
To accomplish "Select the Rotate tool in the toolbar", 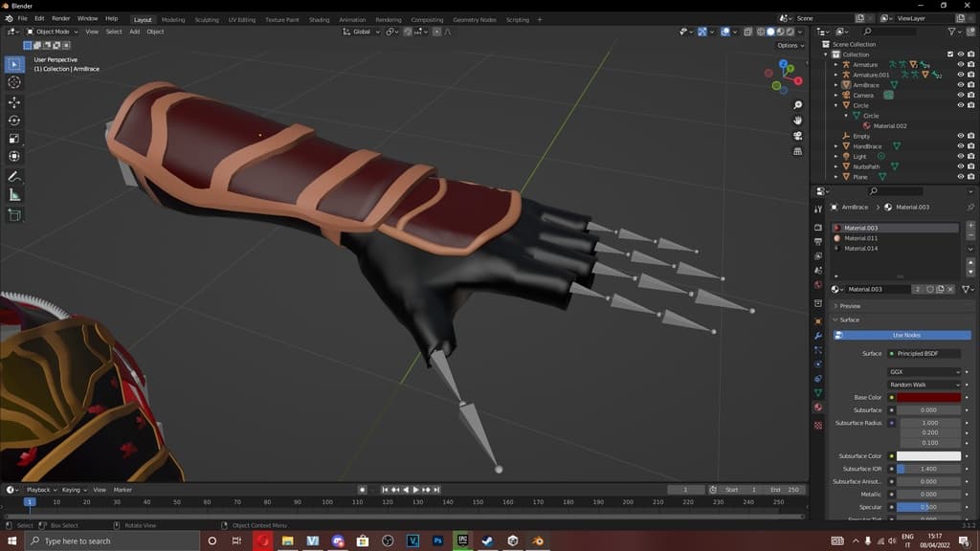I will [x=14, y=121].
